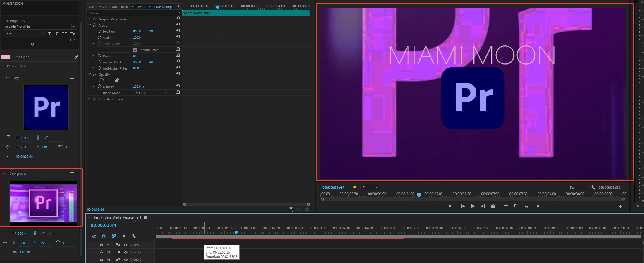Open Program Monitor settings wrench
This screenshot has height=263, width=644.
click(x=593, y=187)
